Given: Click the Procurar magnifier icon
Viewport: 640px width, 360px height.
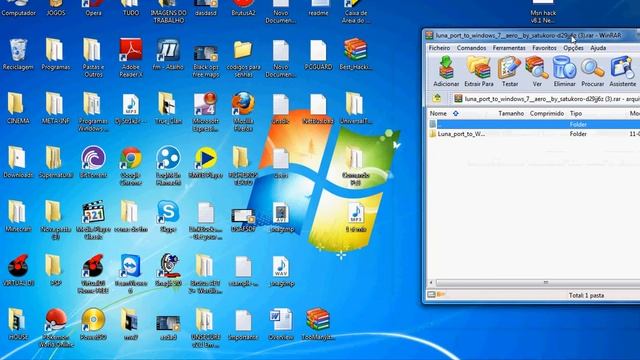Looking at the screenshot, I should point(592,71).
